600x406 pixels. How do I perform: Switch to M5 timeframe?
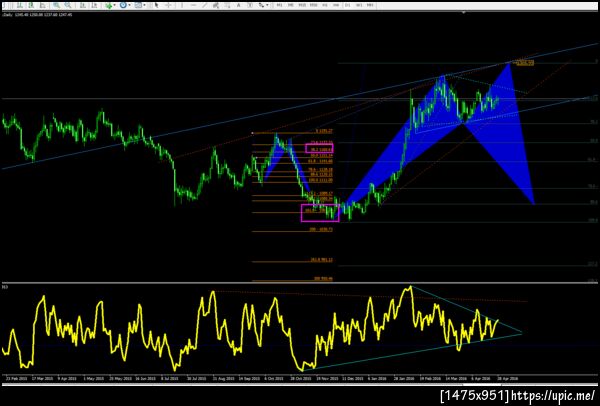(x=290, y=5)
